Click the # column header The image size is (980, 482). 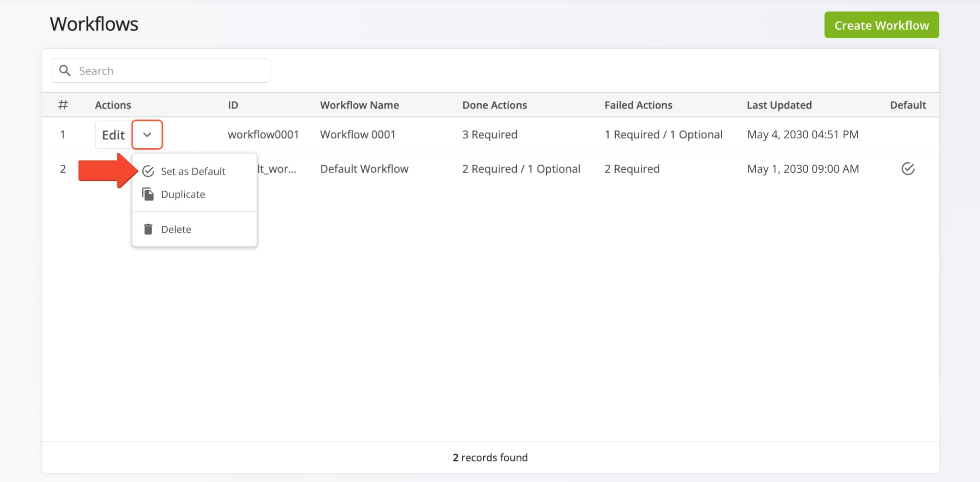point(63,105)
